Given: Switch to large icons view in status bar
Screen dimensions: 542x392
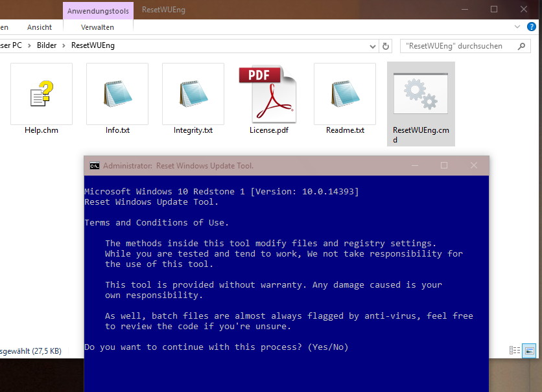Looking at the screenshot, I should [529, 351].
